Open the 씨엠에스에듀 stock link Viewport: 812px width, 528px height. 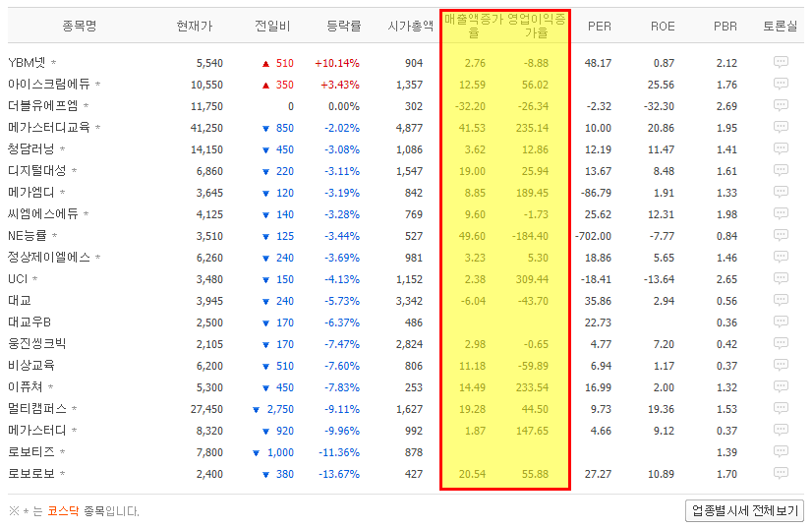[43, 214]
